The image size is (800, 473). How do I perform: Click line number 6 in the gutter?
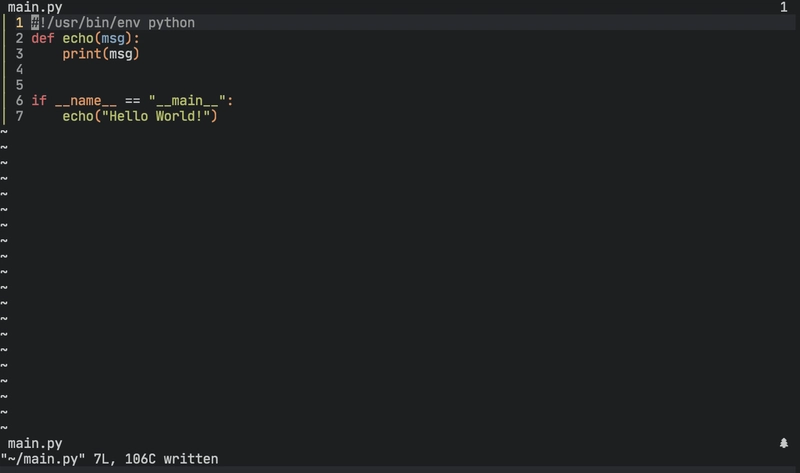coord(19,101)
